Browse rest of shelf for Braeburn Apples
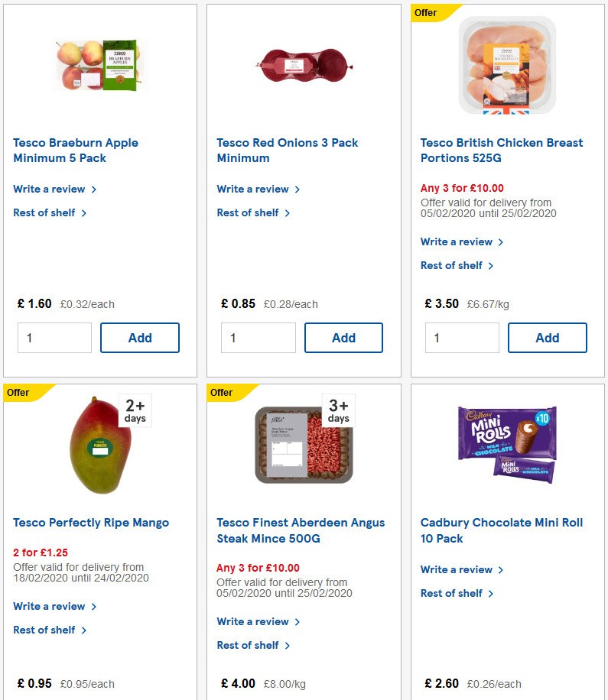Screen dimensions: 608x700 coord(44,212)
